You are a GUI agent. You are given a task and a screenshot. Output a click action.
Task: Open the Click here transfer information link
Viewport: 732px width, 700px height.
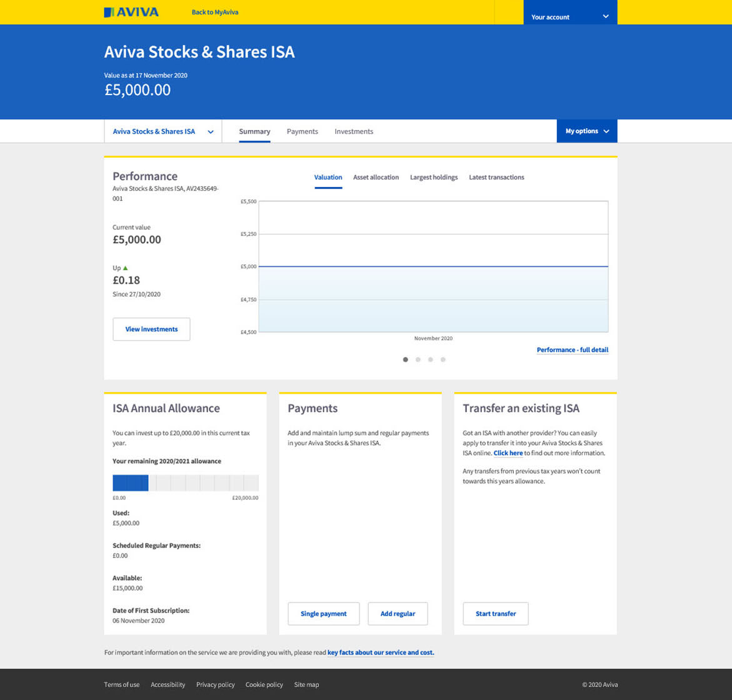point(508,453)
